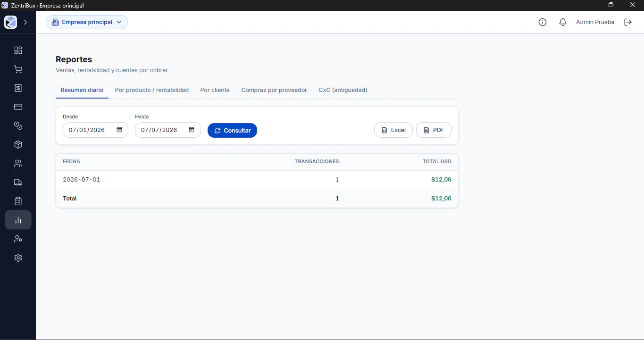The height and width of the screenshot is (340, 644).
Task: Open the clipboard inventory icon in the sidebar
Action: [x=18, y=201]
